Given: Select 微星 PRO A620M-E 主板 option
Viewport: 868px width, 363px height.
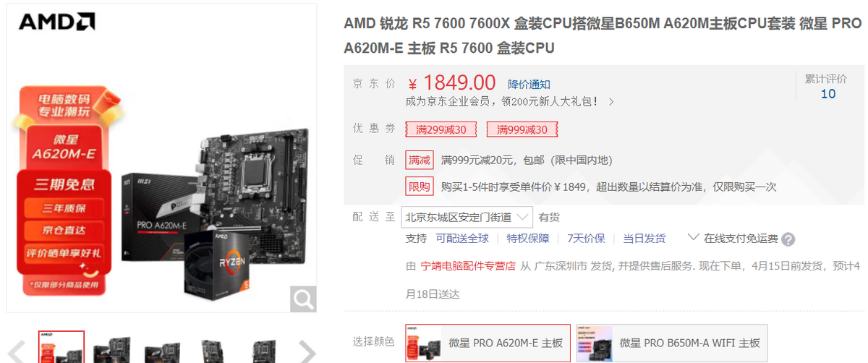Looking at the screenshot, I should (x=488, y=343).
